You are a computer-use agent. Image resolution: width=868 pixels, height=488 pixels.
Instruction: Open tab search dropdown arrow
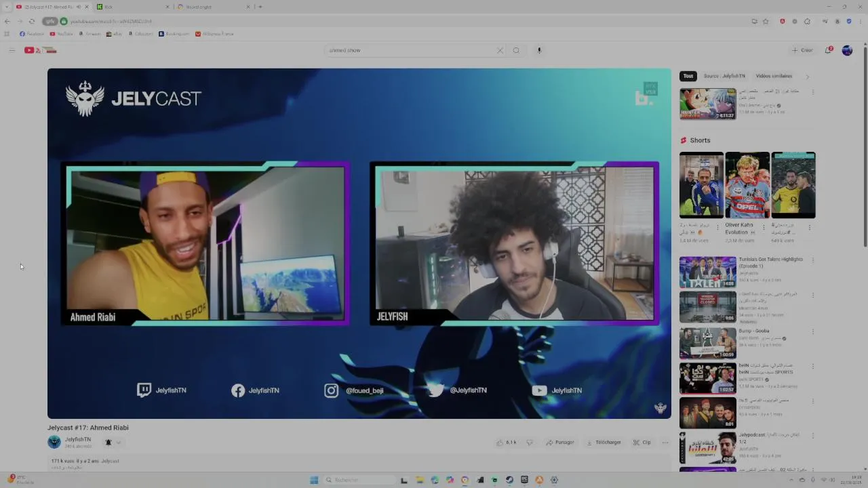coord(7,7)
